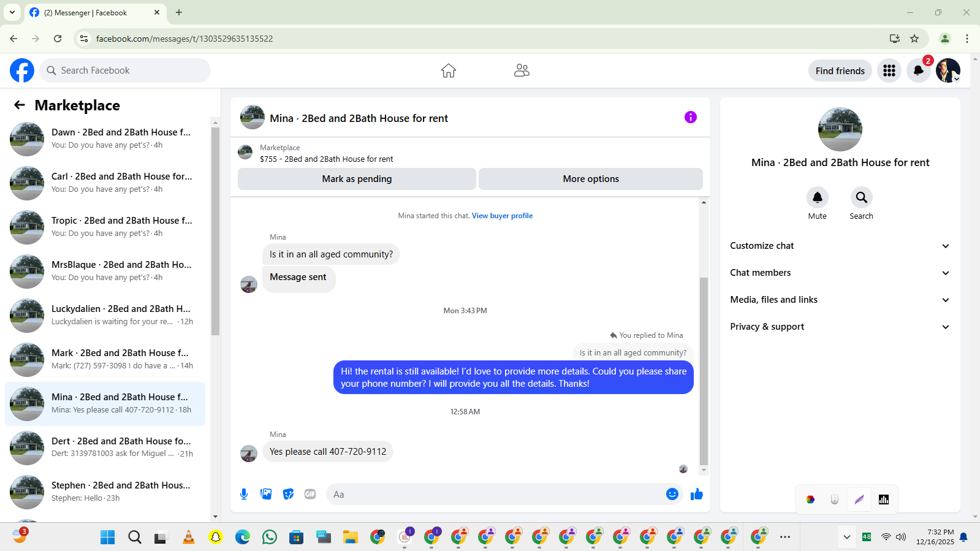
Task: Open the emoji picker smiley icon
Action: [x=672, y=494]
